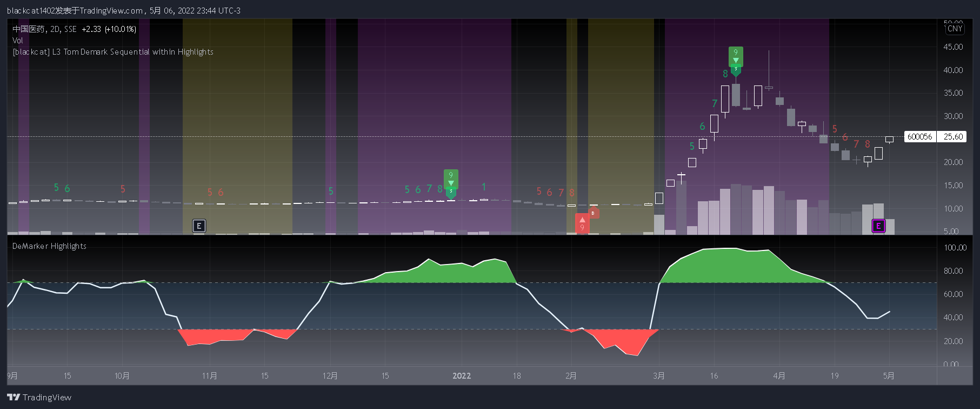
Task: Click the 25.60 current price label
Action: point(952,136)
